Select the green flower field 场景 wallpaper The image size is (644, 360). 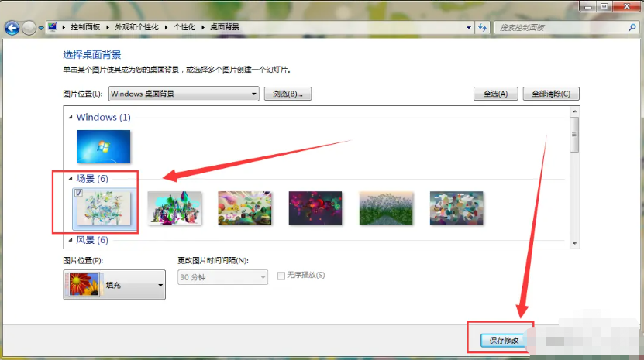tap(386, 207)
